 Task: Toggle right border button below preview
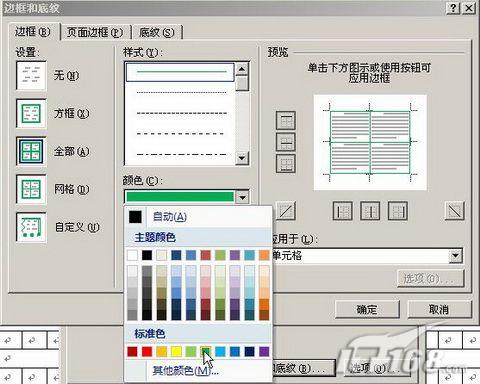[398, 211]
